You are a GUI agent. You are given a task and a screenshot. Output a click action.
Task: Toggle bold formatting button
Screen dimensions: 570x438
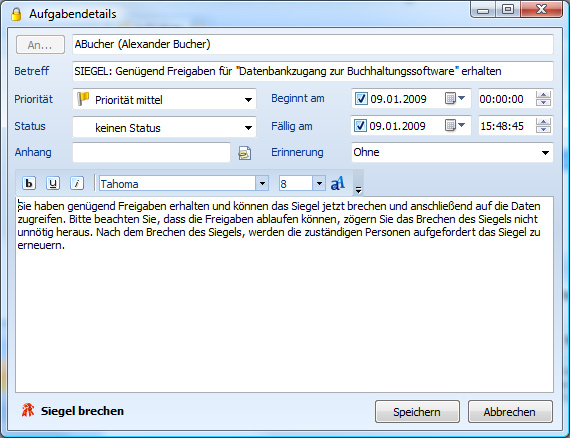(x=29, y=183)
